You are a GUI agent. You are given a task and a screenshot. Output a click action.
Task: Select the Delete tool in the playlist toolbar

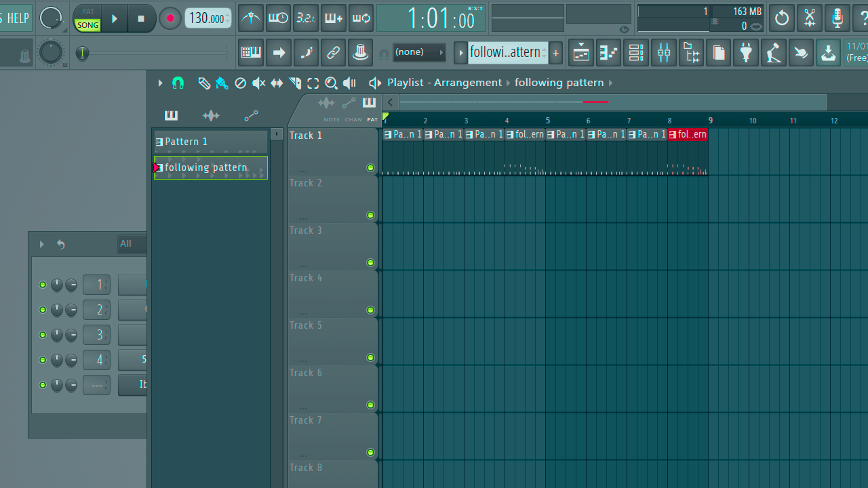click(240, 83)
